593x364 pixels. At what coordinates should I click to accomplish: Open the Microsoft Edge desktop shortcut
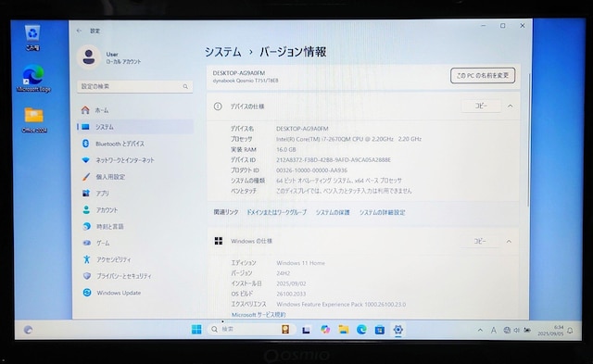click(x=33, y=79)
